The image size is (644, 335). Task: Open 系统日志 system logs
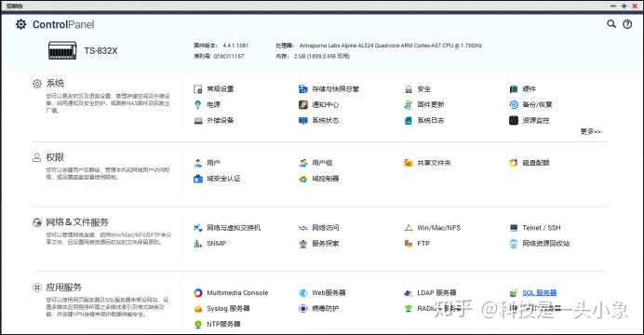point(423,120)
